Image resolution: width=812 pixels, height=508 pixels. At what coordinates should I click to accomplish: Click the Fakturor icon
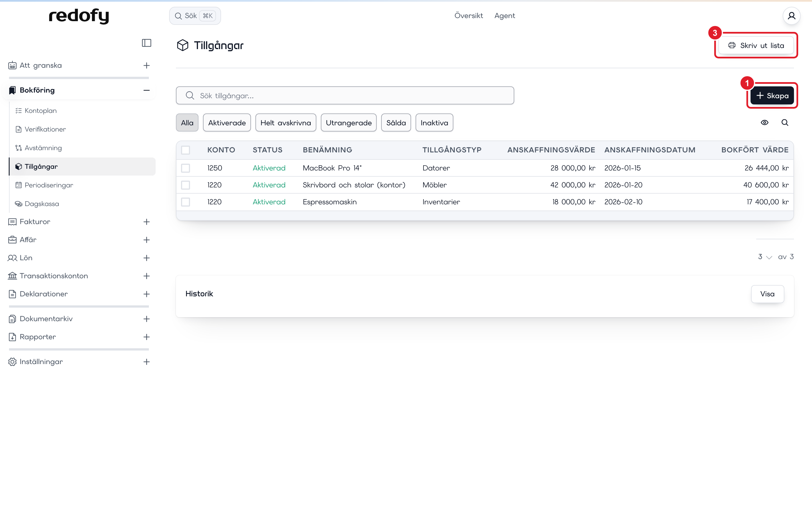[x=12, y=222]
